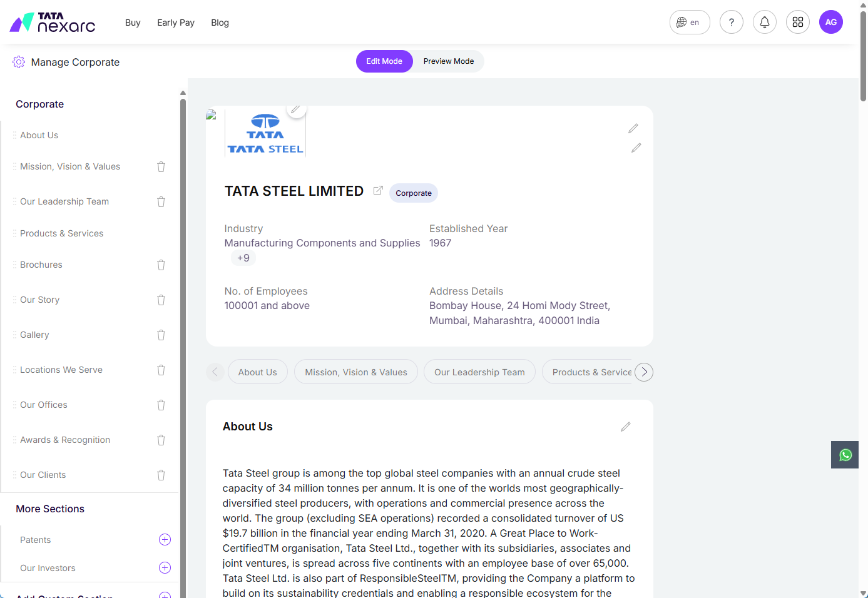
Task: Open the notifications bell
Action: click(764, 23)
